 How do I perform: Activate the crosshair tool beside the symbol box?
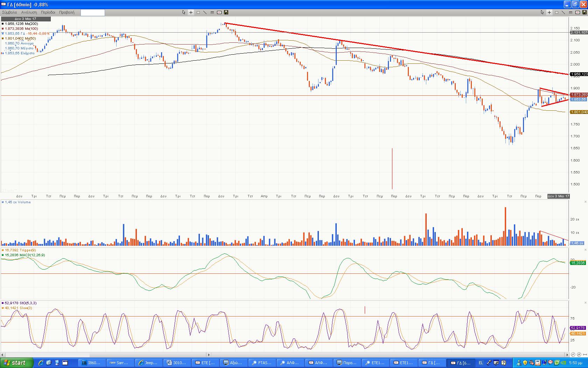[x=191, y=12]
